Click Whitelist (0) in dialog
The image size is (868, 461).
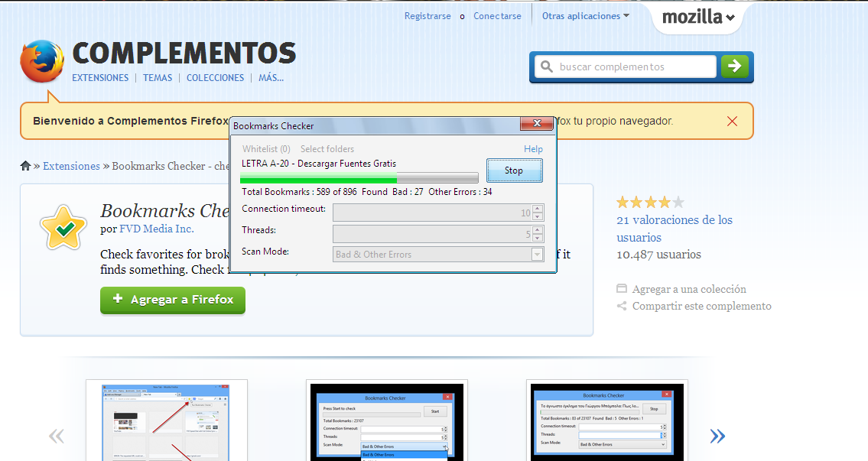266,149
